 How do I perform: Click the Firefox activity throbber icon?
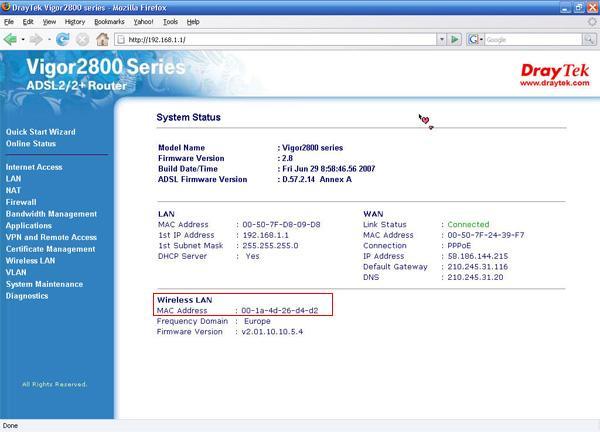(x=592, y=22)
